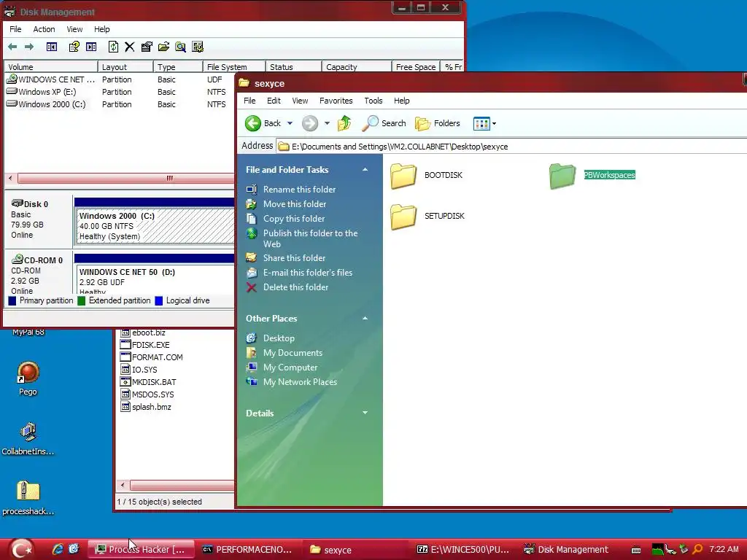Toggle action pane icon in Disk Management toolbar
The image size is (747, 560).
(91, 47)
